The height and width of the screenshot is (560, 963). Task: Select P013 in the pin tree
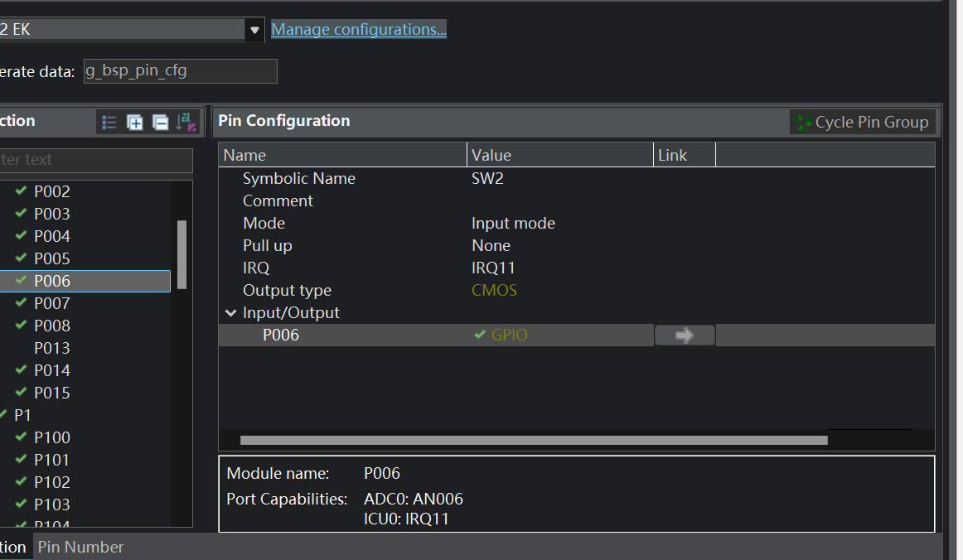pos(52,348)
